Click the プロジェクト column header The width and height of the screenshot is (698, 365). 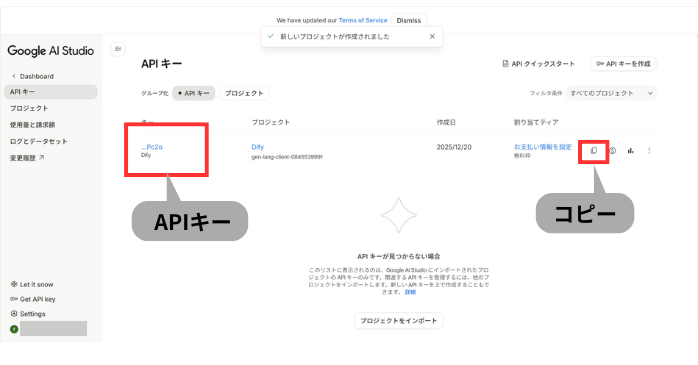[271, 122]
